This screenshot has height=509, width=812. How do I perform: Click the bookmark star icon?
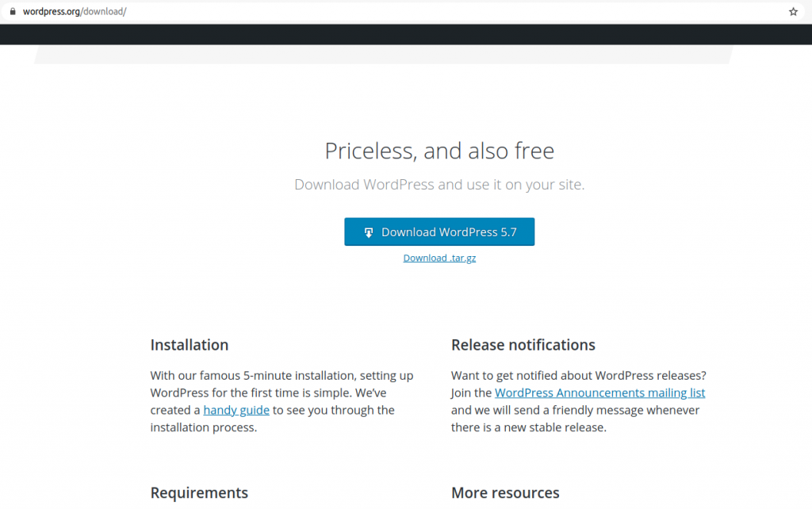(793, 11)
